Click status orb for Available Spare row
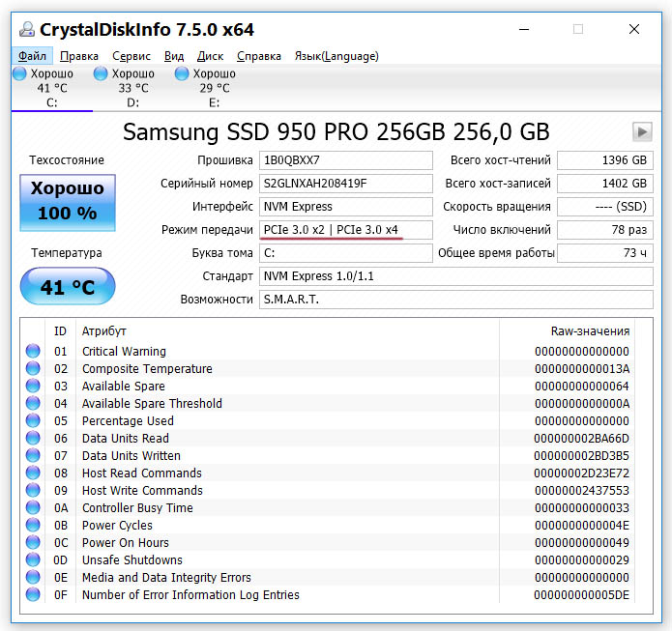The image size is (672, 631). [x=33, y=386]
